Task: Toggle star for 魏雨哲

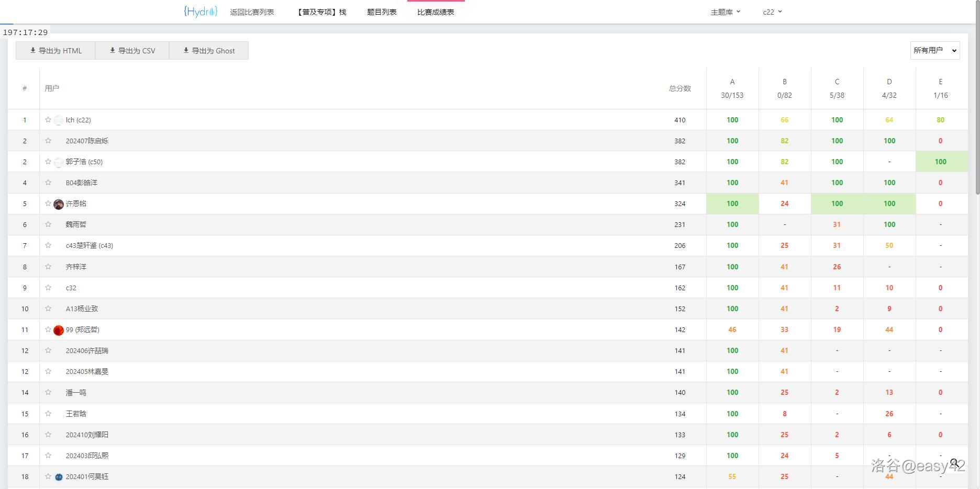Action: (48, 224)
